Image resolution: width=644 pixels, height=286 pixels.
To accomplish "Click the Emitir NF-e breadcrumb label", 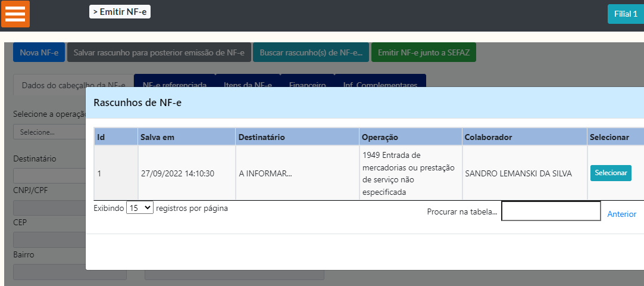I will (x=120, y=11).
